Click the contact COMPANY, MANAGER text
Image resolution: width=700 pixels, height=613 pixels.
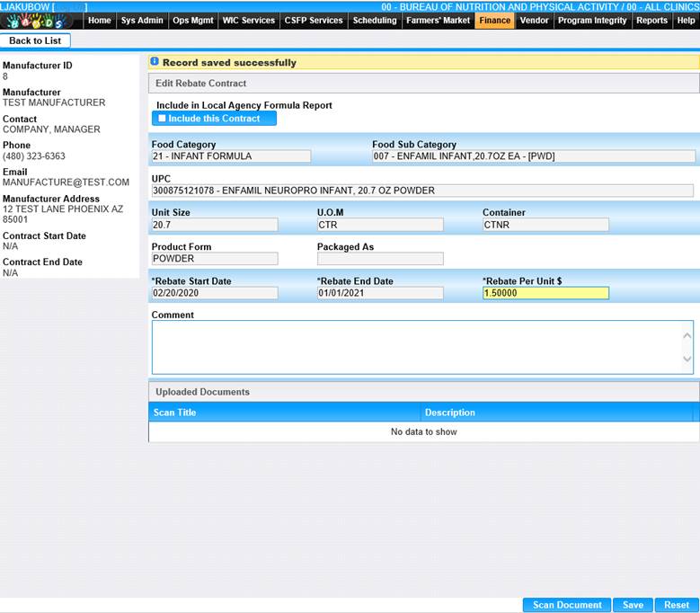coord(51,129)
